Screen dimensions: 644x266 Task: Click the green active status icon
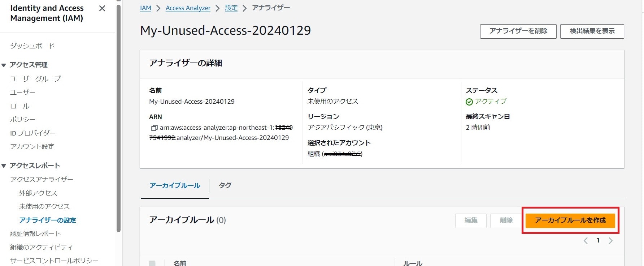pos(469,102)
